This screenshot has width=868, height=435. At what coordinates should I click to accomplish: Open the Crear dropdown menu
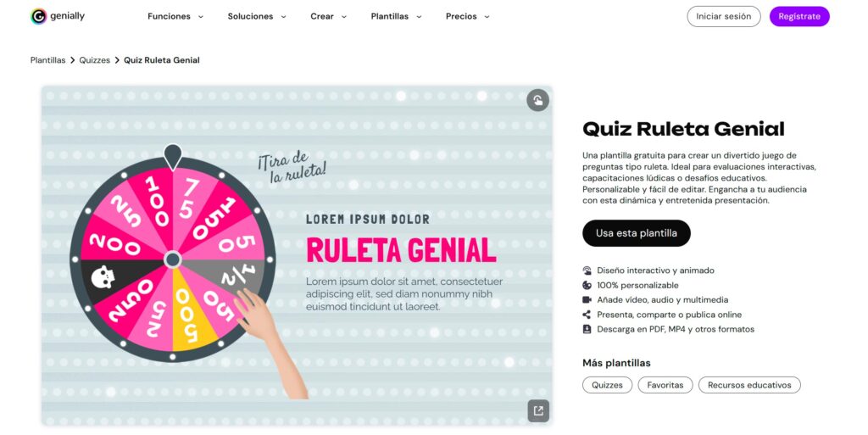[x=328, y=17]
